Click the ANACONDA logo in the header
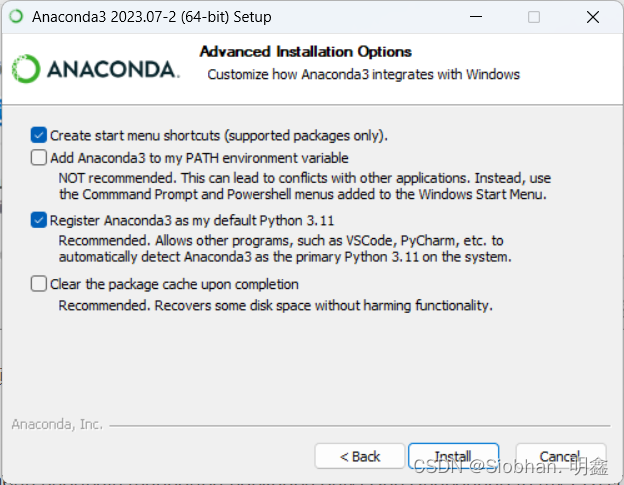624x485 pixels. (96, 69)
